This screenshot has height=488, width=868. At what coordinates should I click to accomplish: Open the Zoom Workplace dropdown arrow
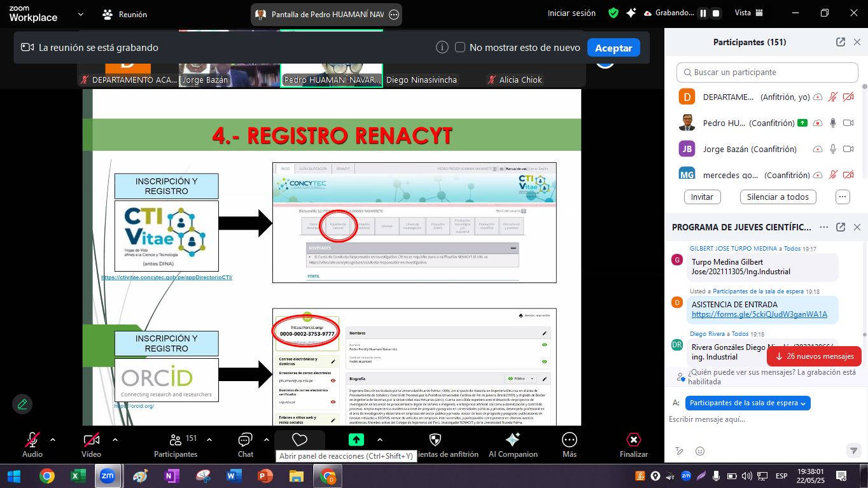tap(80, 14)
